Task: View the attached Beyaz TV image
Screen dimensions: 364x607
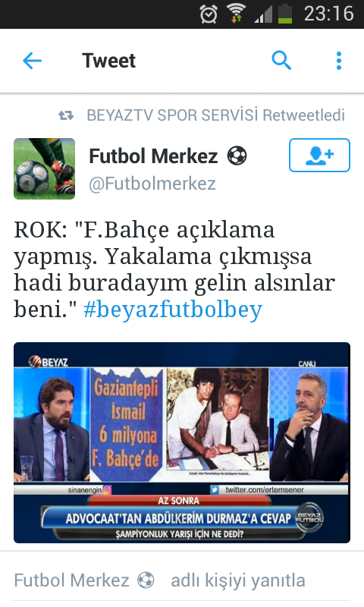Action: [182, 442]
